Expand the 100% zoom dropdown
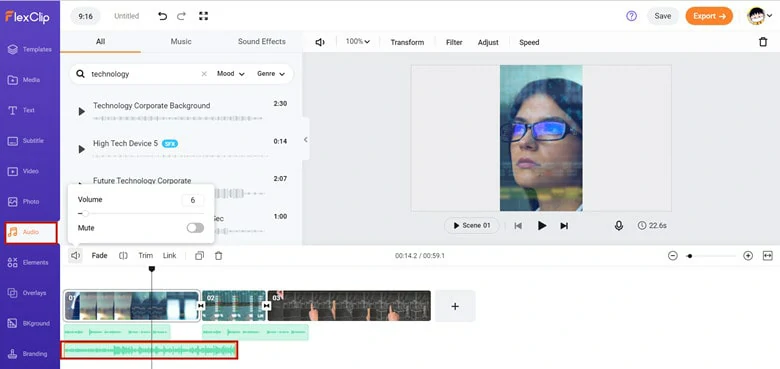780x369 pixels. (358, 42)
